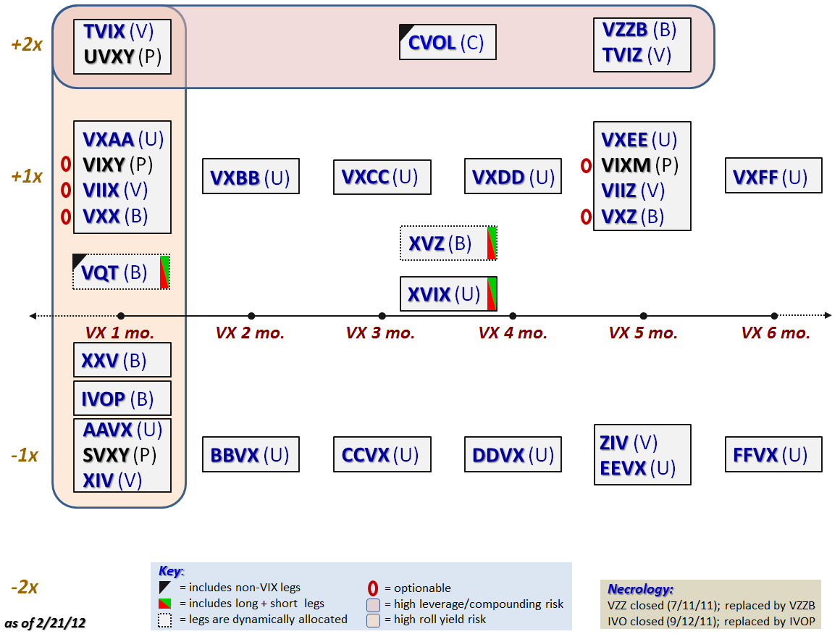Click the XXV (B) box
The image size is (840, 634).
tap(122, 359)
